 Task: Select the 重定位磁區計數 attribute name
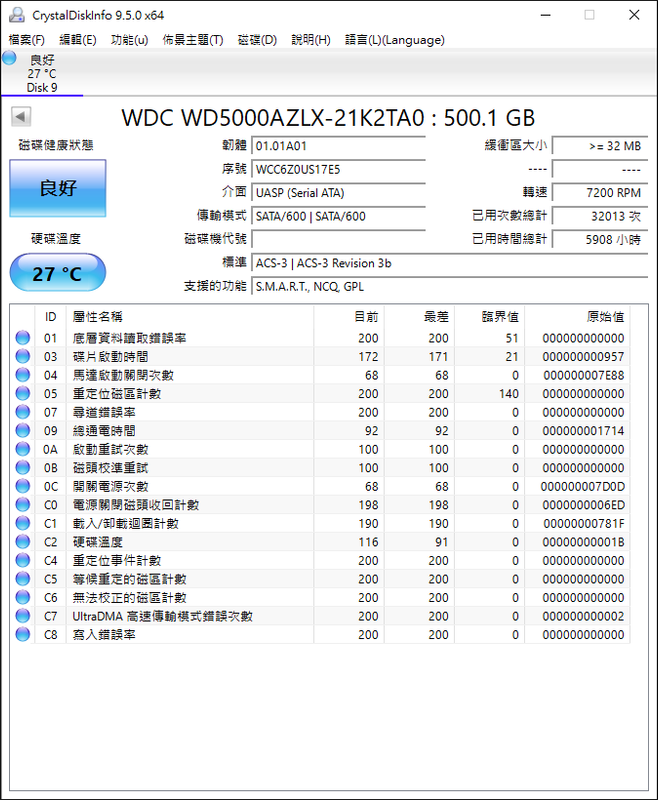[116, 393]
